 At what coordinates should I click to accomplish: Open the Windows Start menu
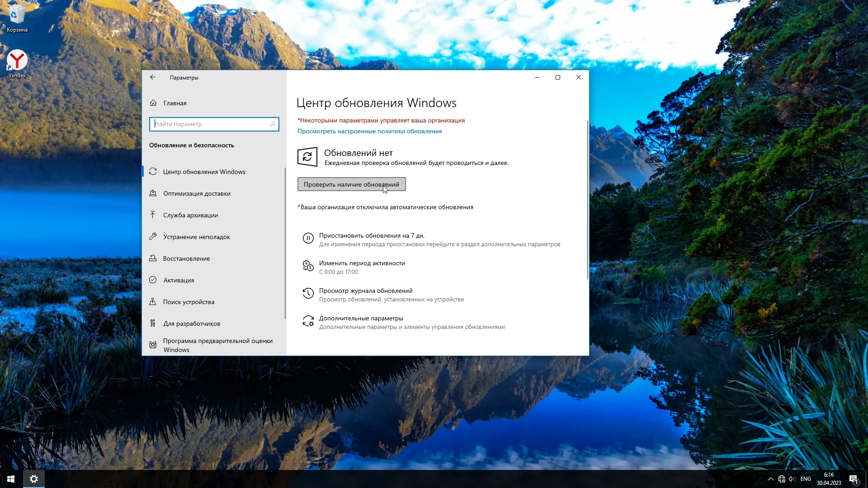(x=11, y=479)
